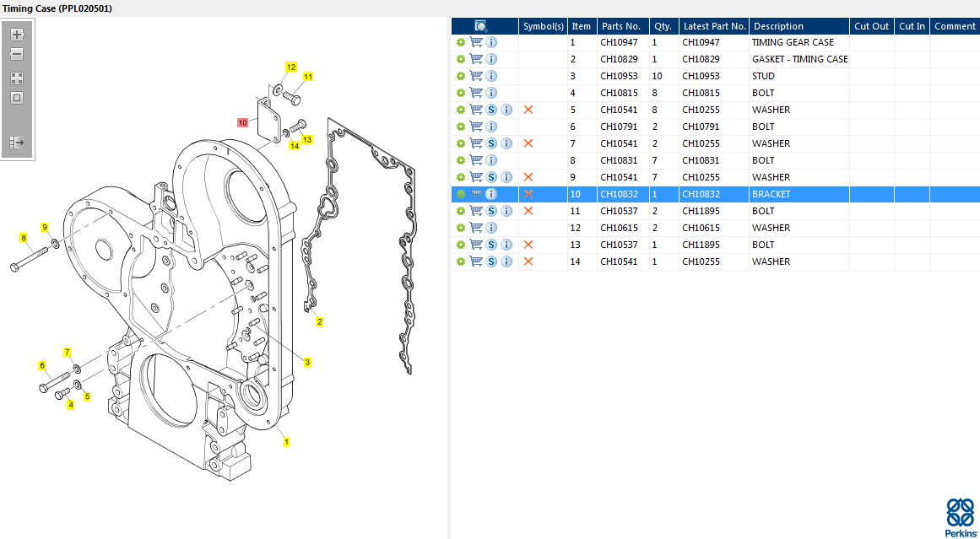
Task: Click supersession S icon for item 5
Action: 491,110
